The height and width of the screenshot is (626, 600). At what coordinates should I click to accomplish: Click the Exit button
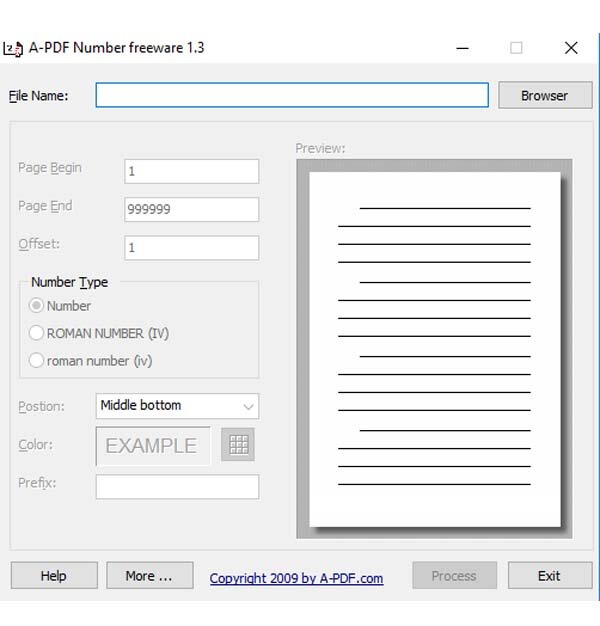click(x=550, y=575)
